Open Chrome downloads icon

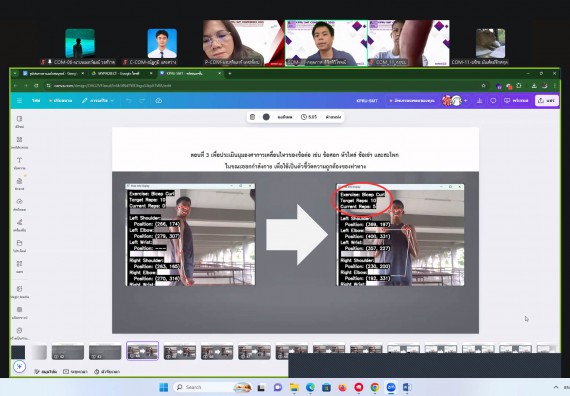tap(534, 85)
